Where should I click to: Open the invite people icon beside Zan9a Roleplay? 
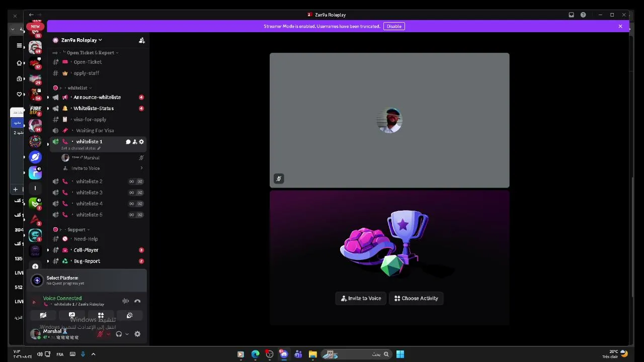(x=142, y=40)
